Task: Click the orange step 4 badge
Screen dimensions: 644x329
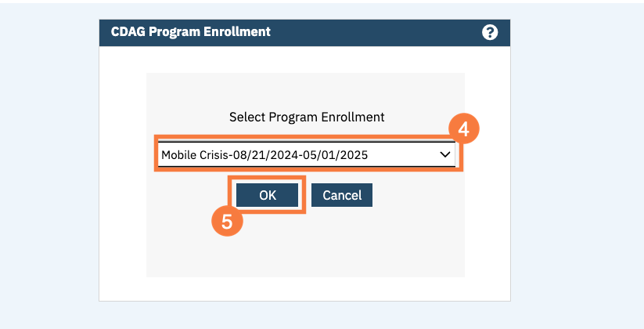Action: [x=463, y=130]
